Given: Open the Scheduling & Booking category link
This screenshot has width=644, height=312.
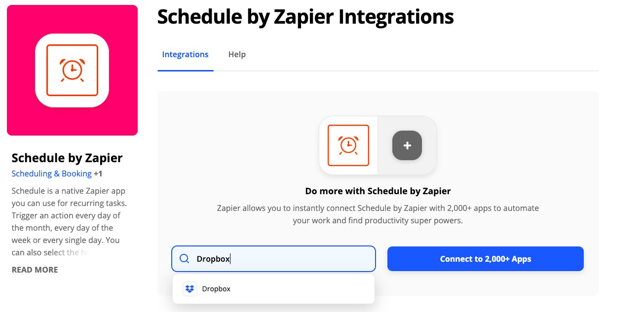Looking at the screenshot, I should pyautogui.click(x=51, y=173).
